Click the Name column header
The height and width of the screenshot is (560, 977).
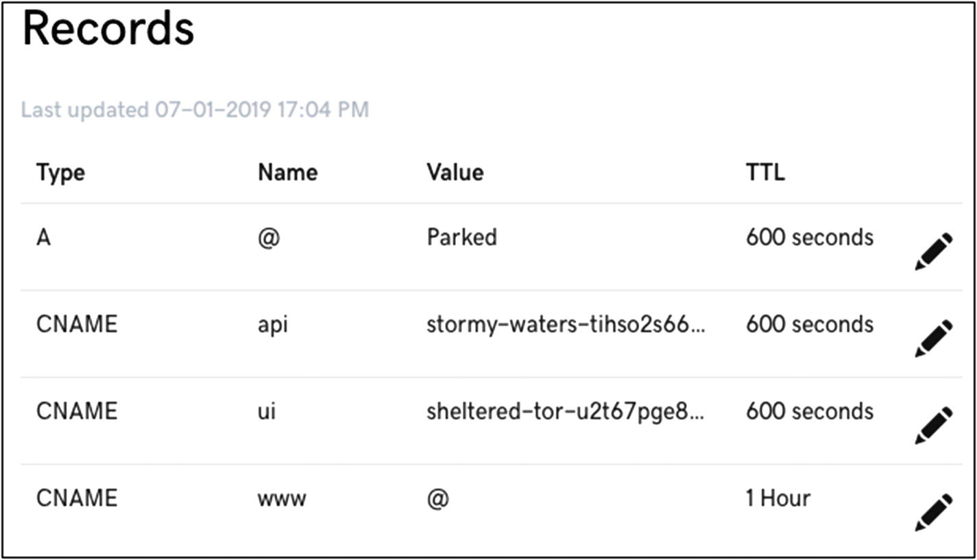[287, 173]
